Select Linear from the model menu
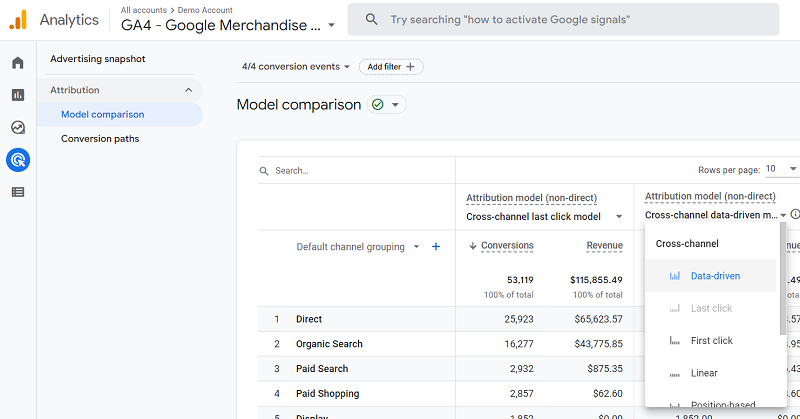 [x=711, y=373]
